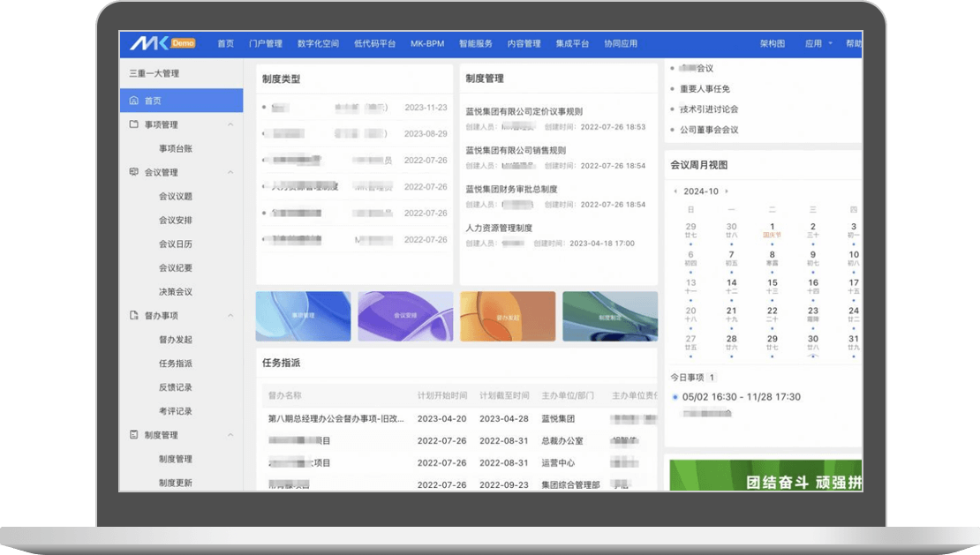The width and height of the screenshot is (980, 555).
Task: Open 会议日历 in the sidebar
Action: point(175,244)
